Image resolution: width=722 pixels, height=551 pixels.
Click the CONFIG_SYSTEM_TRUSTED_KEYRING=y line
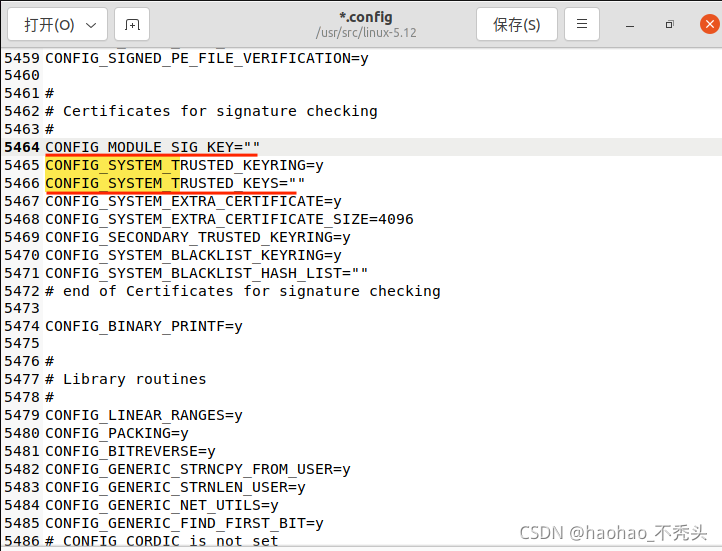184,165
